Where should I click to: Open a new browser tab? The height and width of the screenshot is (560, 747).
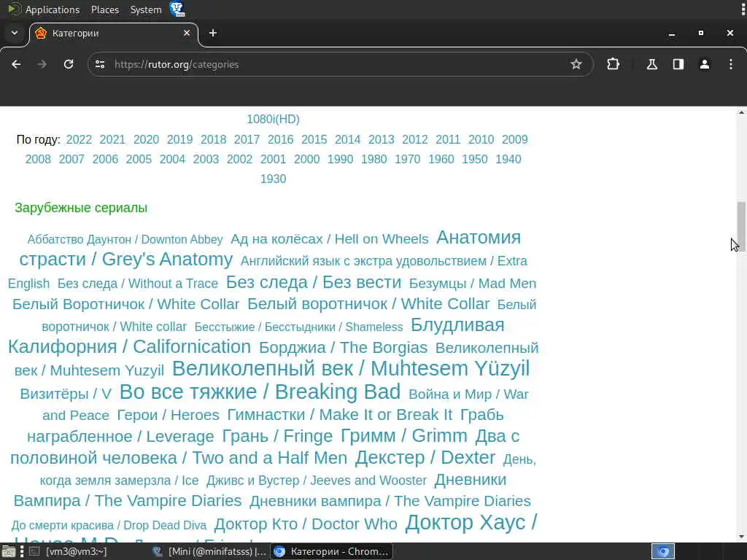point(213,33)
